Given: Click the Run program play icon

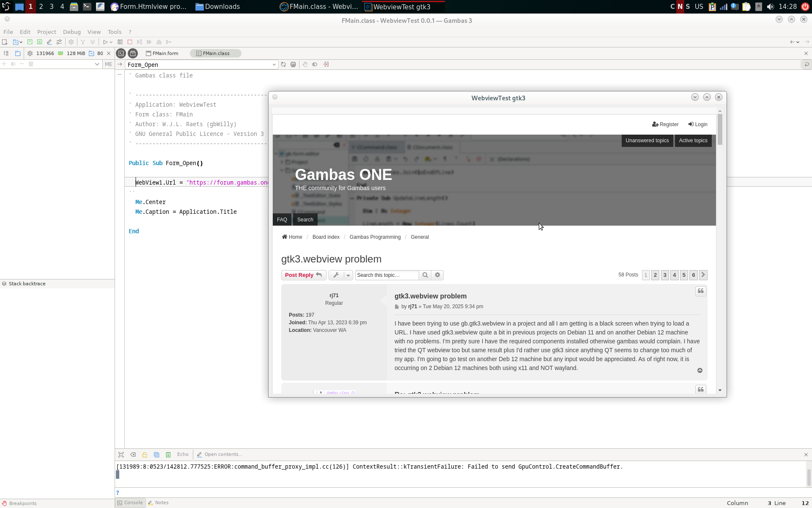Looking at the screenshot, I should [x=105, y=42].
